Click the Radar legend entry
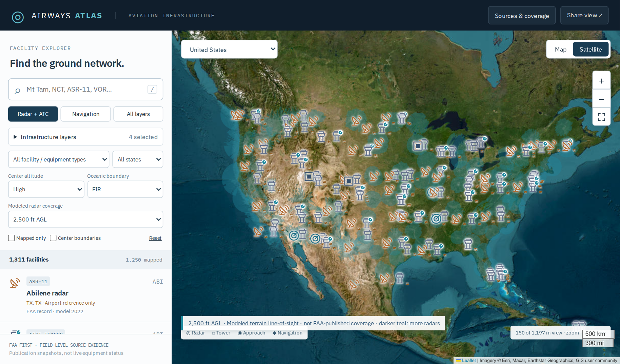The height and width of the screenshot is (364, 620). (196, 333)
